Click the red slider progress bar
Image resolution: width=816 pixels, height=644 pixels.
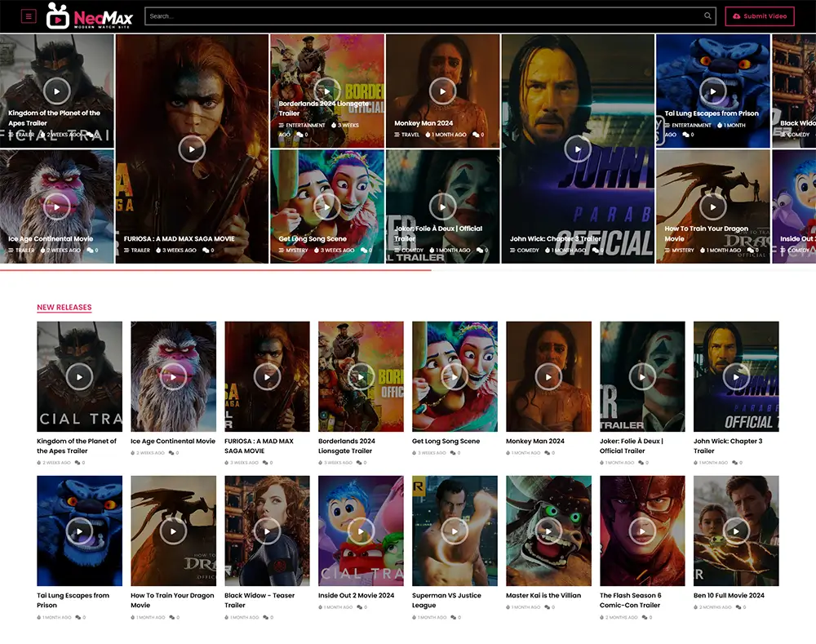click(x=215, y=270)
